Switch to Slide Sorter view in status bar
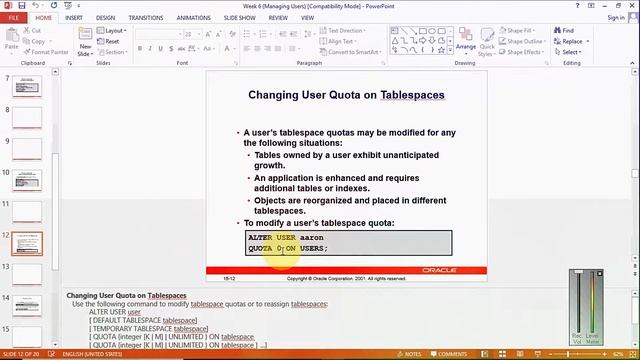 click(502, 354)
